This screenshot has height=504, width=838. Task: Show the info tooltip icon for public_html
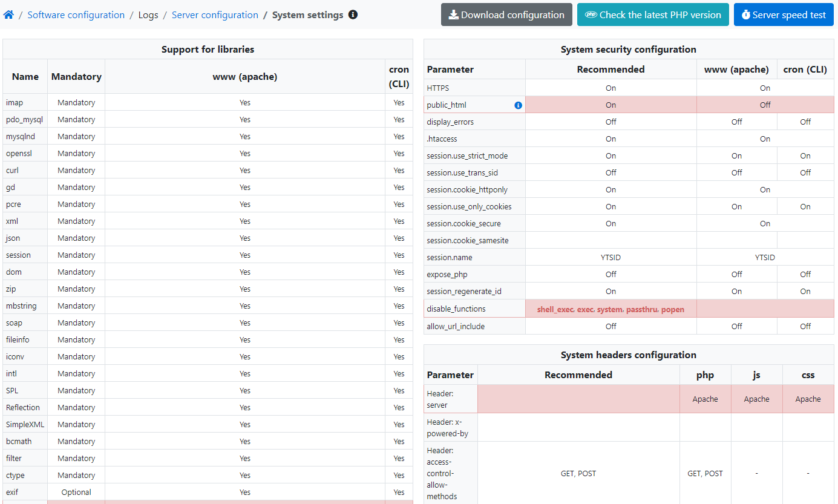(518, 105)
